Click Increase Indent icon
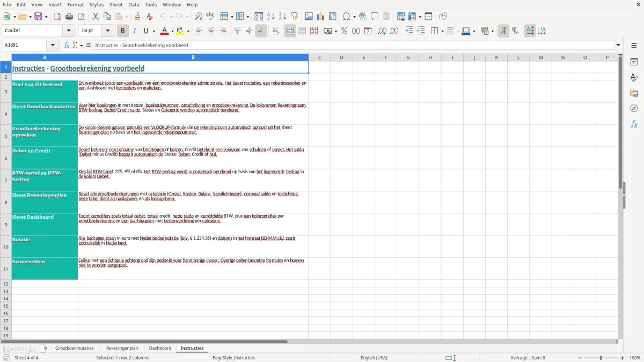The image size is (644, 362). pyautogui.click(x=409, y=31)
